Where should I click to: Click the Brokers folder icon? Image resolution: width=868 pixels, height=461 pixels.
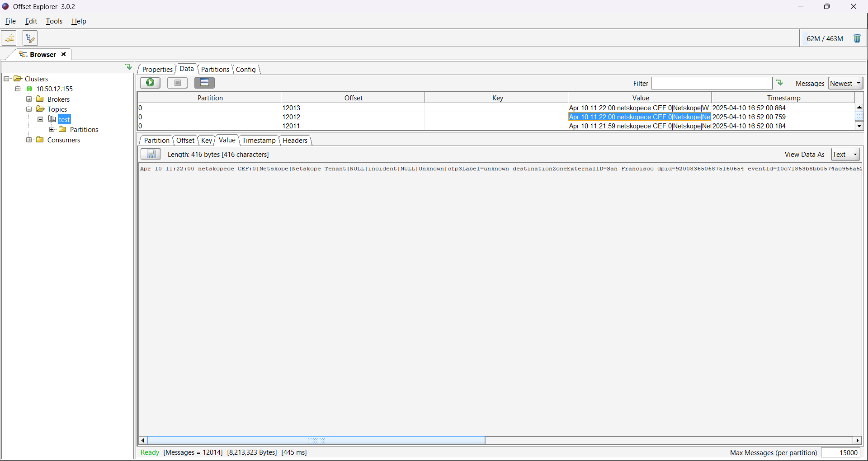tap(40, 99)
